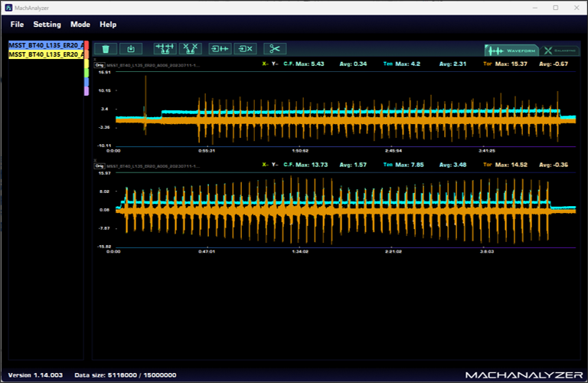Viewport: 588px width, 383px height.
Task: Click the download/import icon in toolbar
Action: tap(131, 49)
